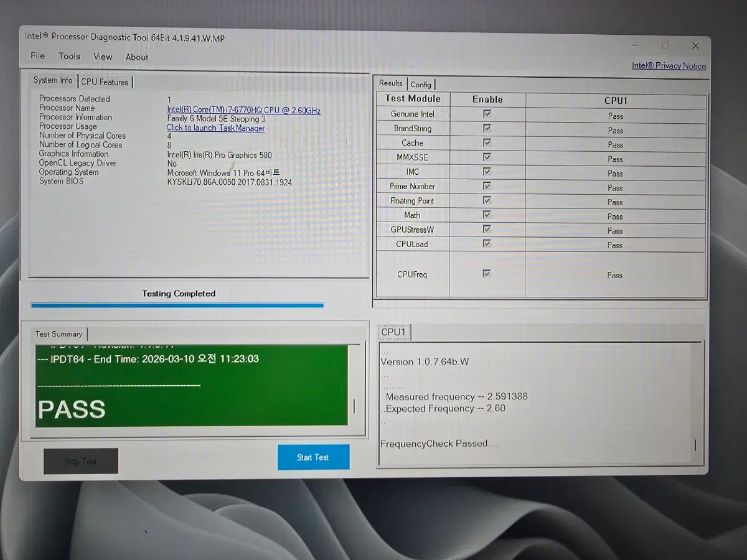This screenshot has width=747, height=560.
Task: Open the i7-6770HQ processor name link
Action: 243,110
